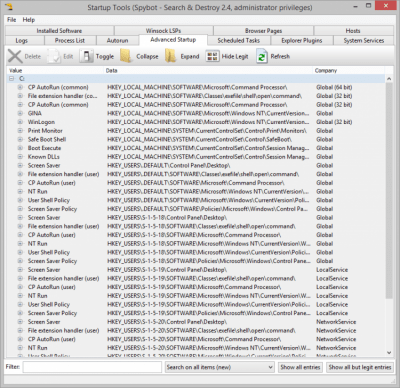Image resolution: width=400 pixels, height=388 pixels.
Task: Click the Delete toolbar icon
Action: (x=15, y=56)
